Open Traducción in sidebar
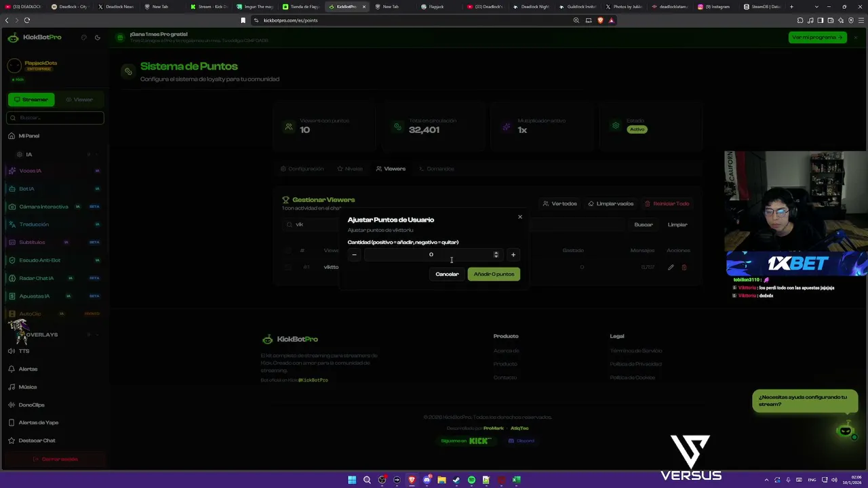Screen dimensions: 868x488 tap(55, 224)
